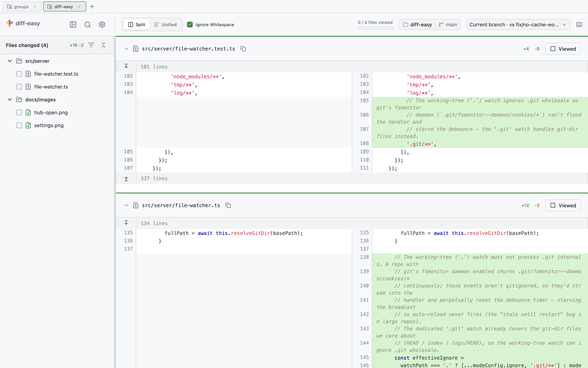Viewport: 588px width, 368px height.
Task: Open the diff-easy logo icon
Action: pos(9,23)
